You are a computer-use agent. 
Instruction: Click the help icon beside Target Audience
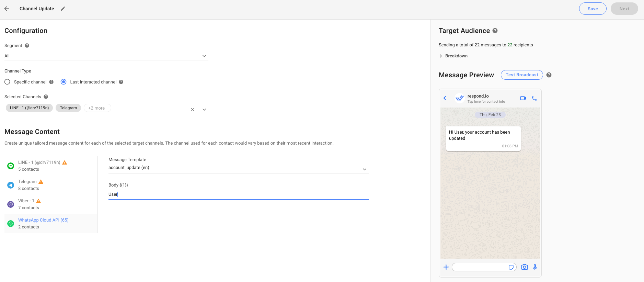coord(495,31)
